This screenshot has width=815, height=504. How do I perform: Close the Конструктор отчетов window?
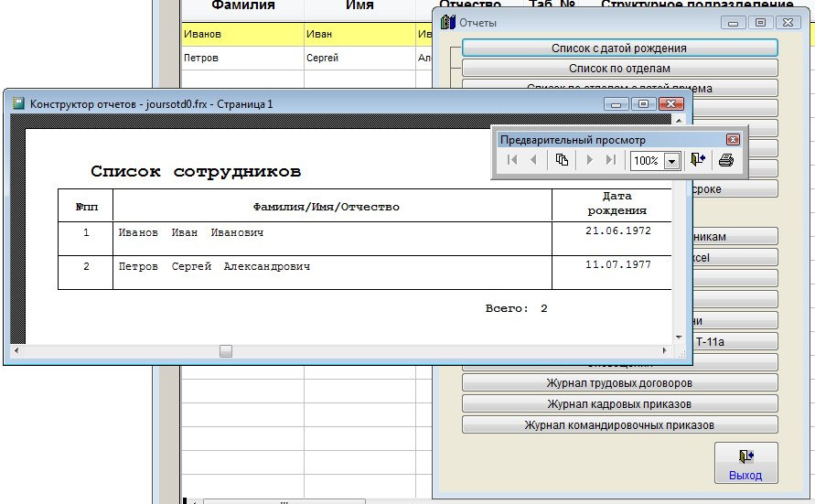[671, 104]
